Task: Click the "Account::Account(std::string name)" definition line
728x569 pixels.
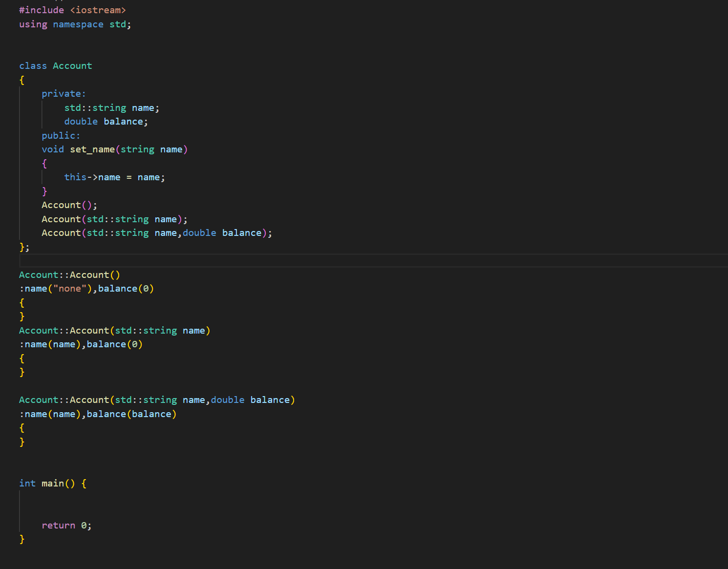Action: tap(115, 331)
